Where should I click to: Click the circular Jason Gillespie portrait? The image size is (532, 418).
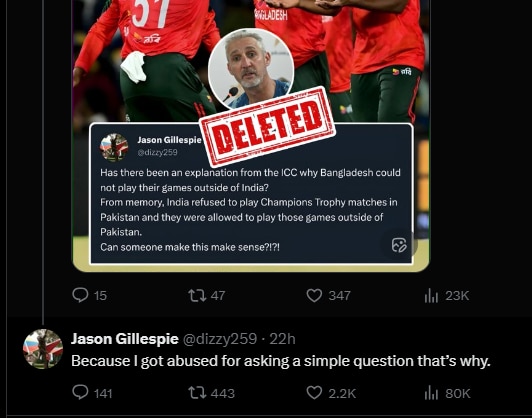[251, 69]
